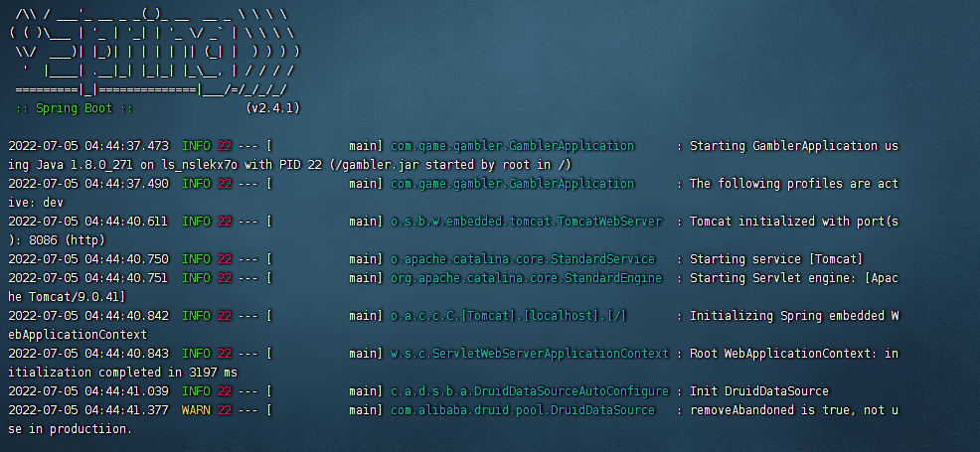Click the ':: Spring Boot ::' banner label
The width and height of the screenshot is (980, 452).
pos(75,108)
